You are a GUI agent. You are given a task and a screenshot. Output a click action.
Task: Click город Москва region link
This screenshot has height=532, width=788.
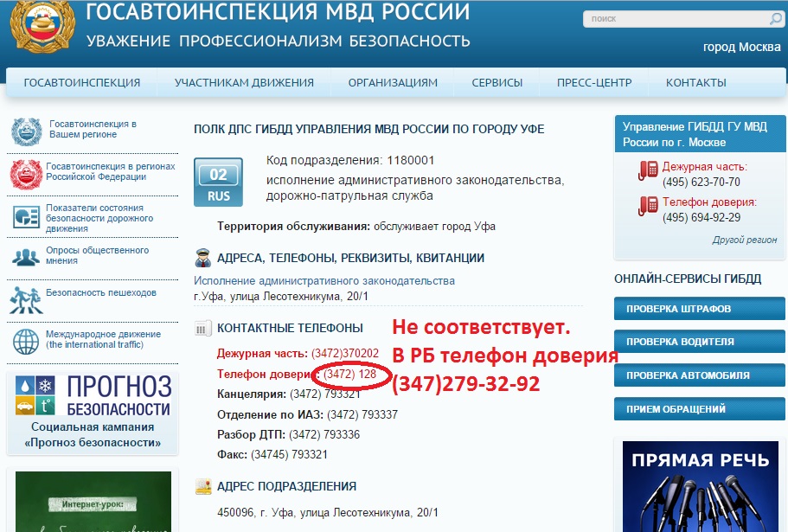(742, 47)
